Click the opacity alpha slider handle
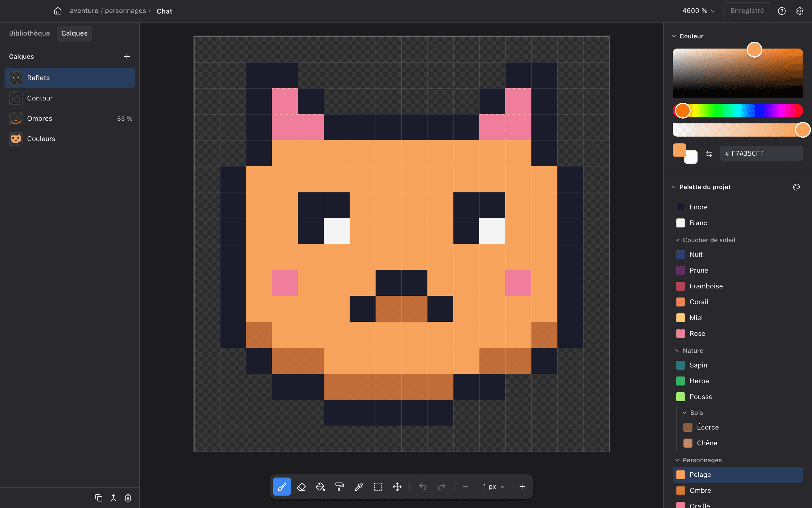The image size is (812, 508). (x=803, y=130)
